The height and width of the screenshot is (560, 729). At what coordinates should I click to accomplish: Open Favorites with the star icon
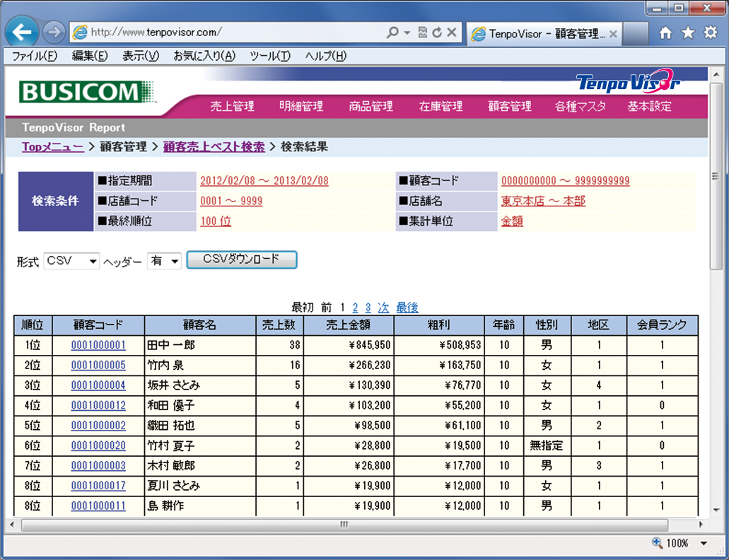688,33
